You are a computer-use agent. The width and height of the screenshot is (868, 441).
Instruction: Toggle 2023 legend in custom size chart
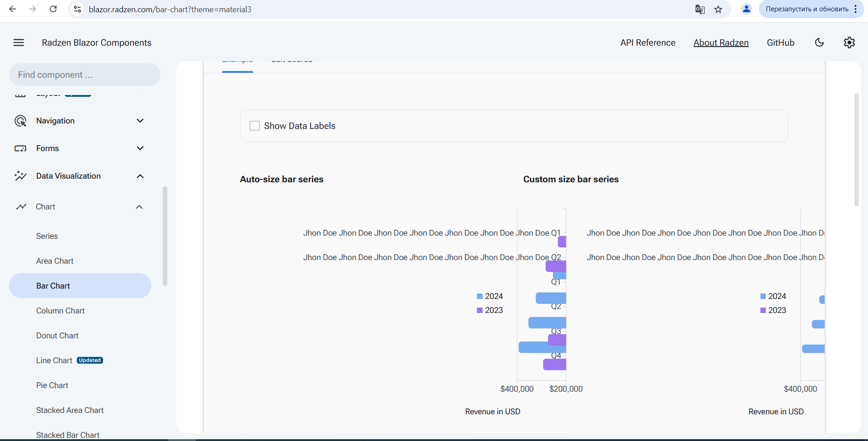(773, 310)
